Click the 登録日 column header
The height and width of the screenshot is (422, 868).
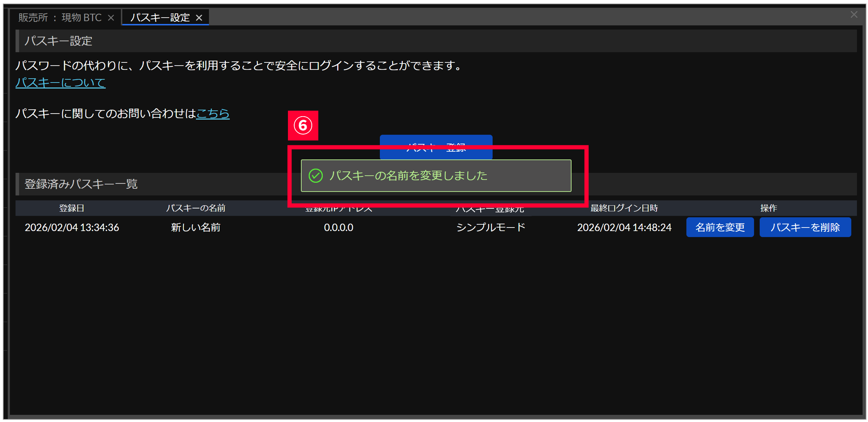pyautogui.click(x=71, y=208)
